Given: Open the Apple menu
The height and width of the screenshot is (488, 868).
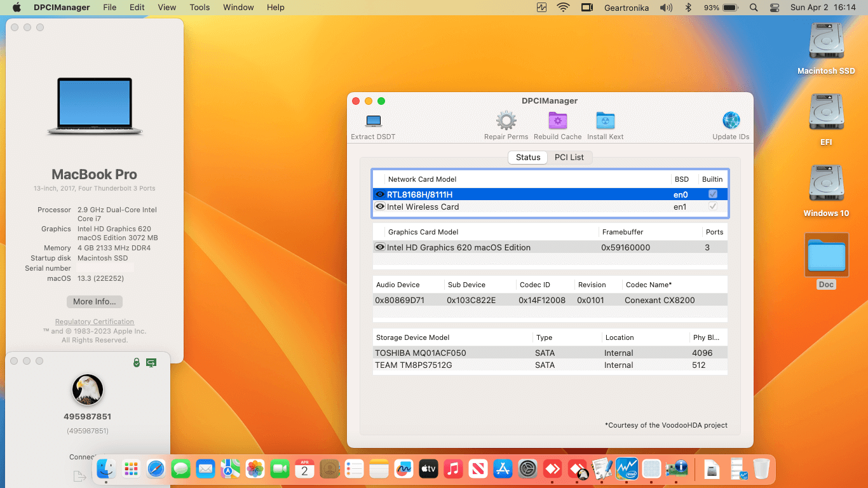Looking at the screenshot, I should click(17, 8).
